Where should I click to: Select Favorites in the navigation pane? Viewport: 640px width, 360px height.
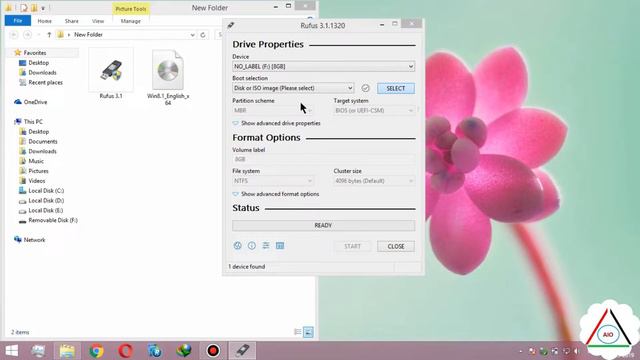(35, 53)
